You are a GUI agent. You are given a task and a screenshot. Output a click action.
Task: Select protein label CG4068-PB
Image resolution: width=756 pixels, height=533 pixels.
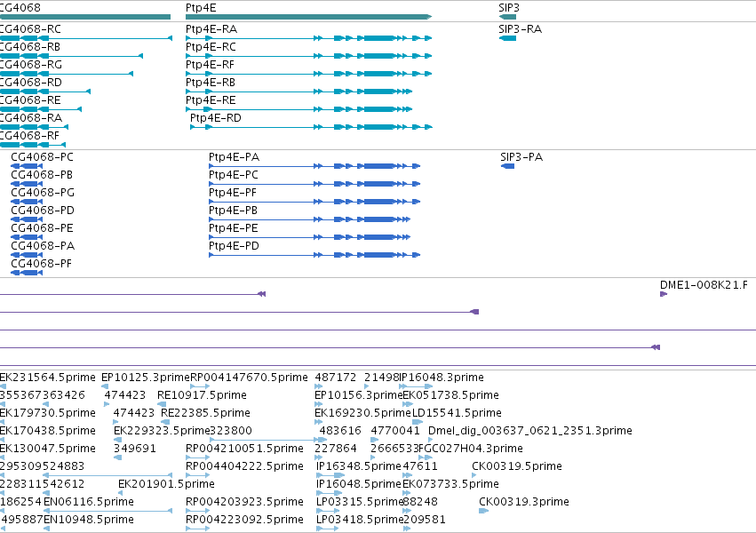pos(42,175)
